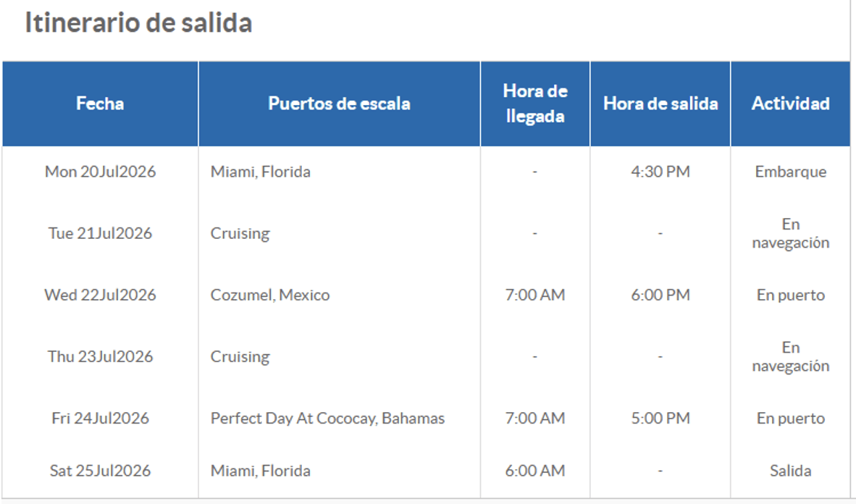
Task: Click the Actividad column header
Action: coord(790,104)
